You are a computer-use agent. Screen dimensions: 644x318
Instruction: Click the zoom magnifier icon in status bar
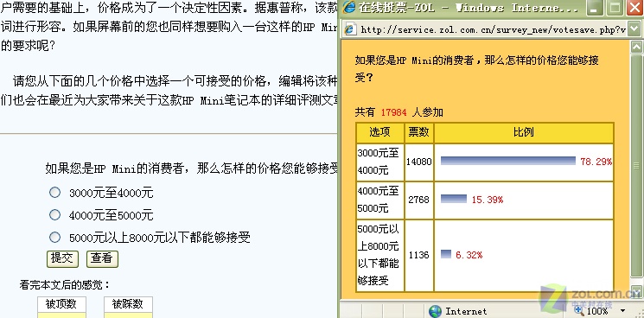point(579,310)
